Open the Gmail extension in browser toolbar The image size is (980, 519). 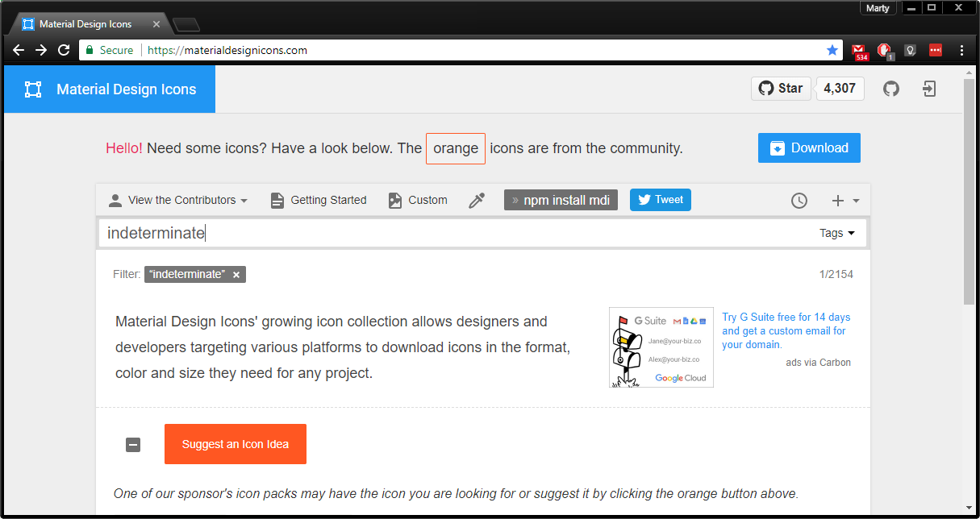(x=860, y=50)
